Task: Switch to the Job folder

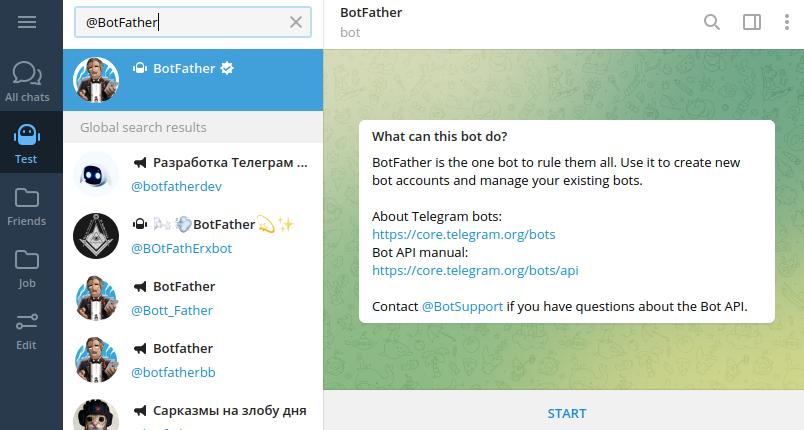Action: (x=27, y=267)
